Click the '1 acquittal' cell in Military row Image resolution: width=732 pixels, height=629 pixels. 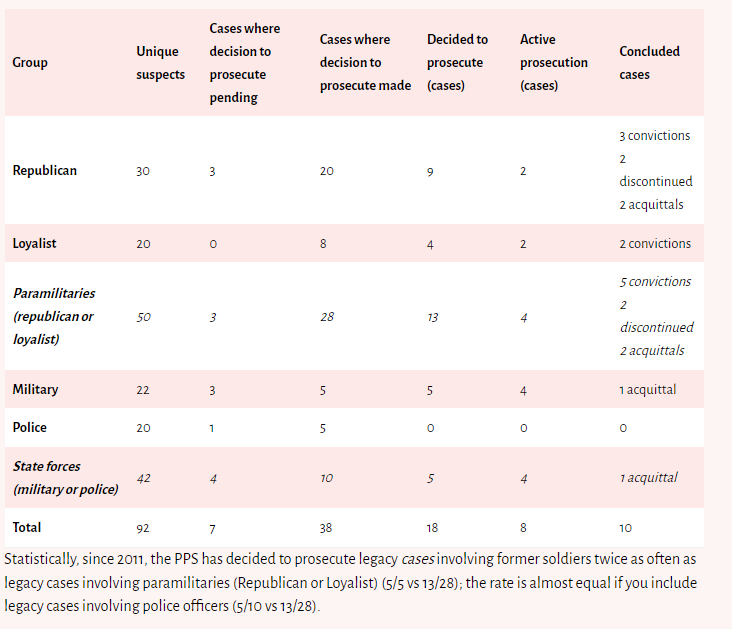coord(647,390)
